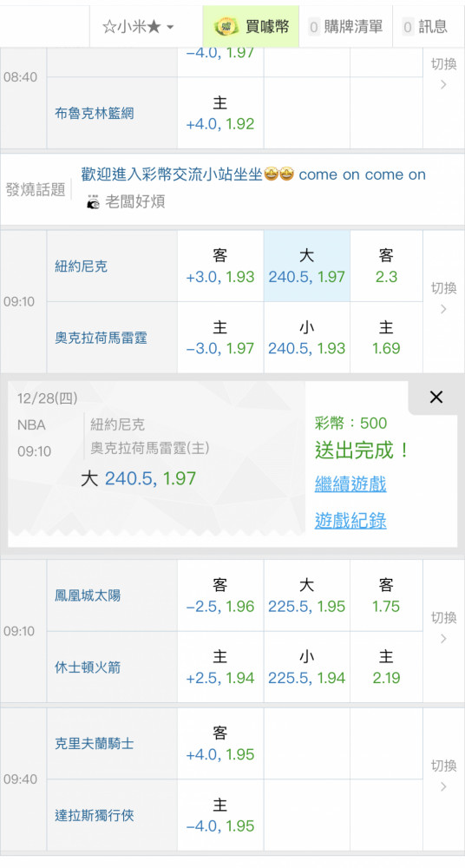Select 克里夫蘭騎士 team name
Image resolution: width=465 pixels, height=868 pixels.
[x=94, y=744]
